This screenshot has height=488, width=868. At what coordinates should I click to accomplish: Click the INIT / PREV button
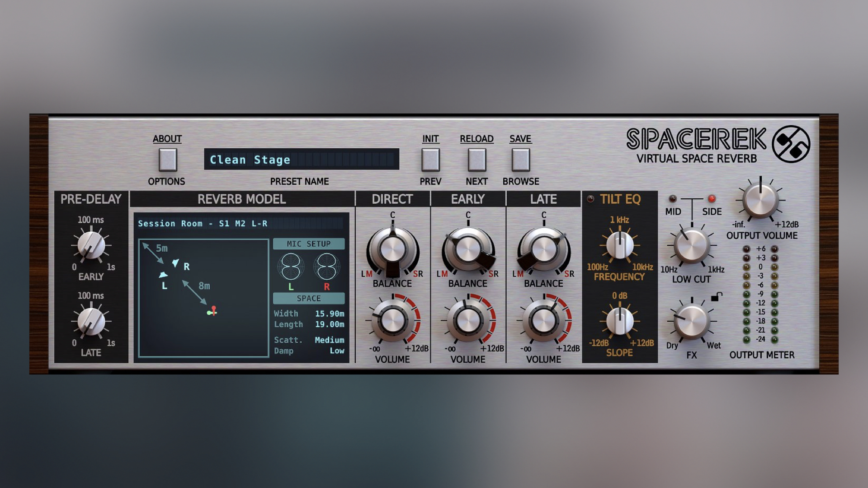click(x=430, y=160)
